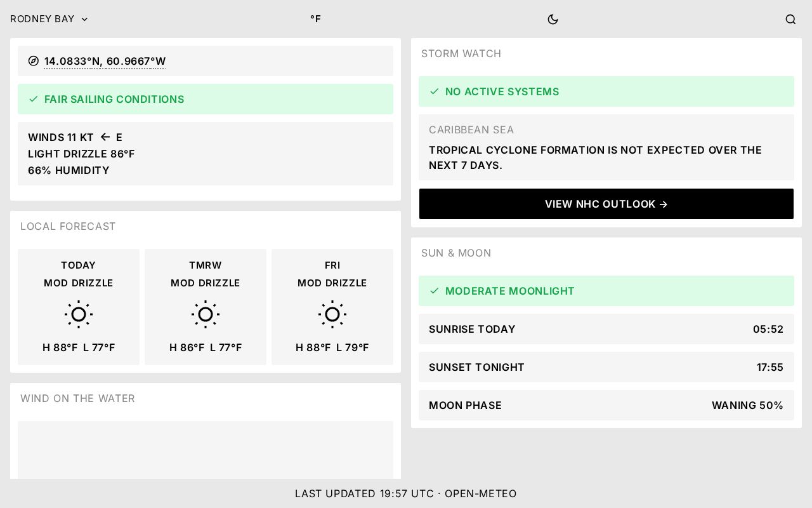Click the No Active Systems checkmark icon
This screenshot has height=508, width=812.
pyautogui.click(x=435, y=91)
